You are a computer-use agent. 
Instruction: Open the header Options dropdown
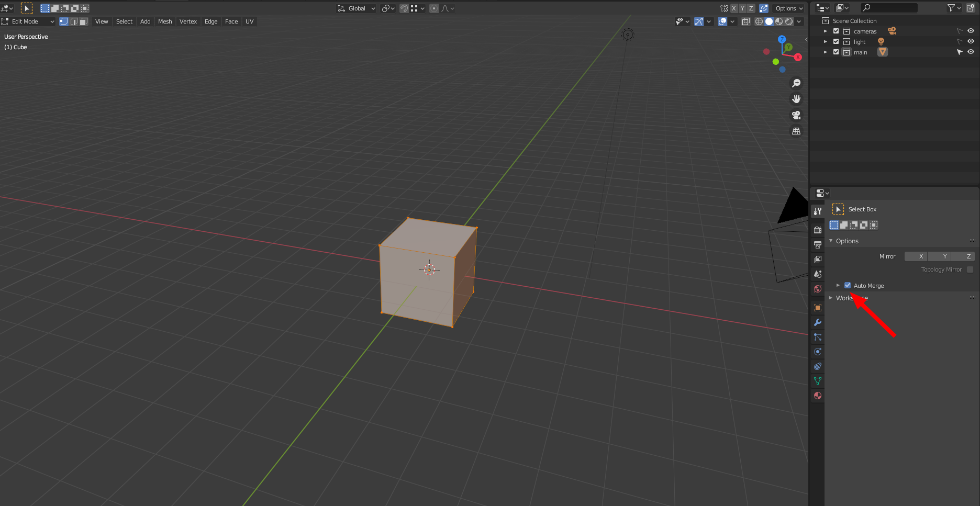(789, 8)
